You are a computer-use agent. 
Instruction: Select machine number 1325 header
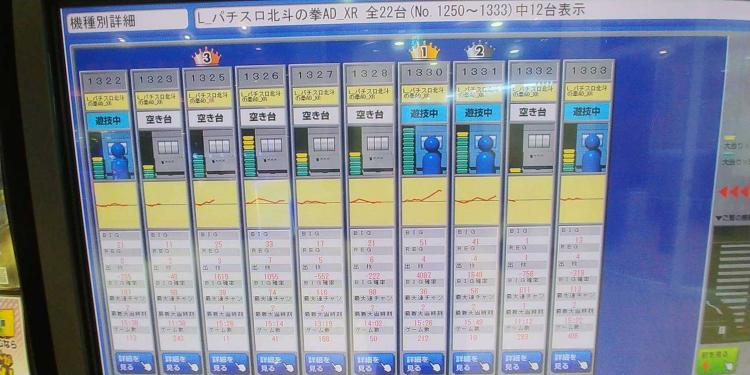(208, 77)
